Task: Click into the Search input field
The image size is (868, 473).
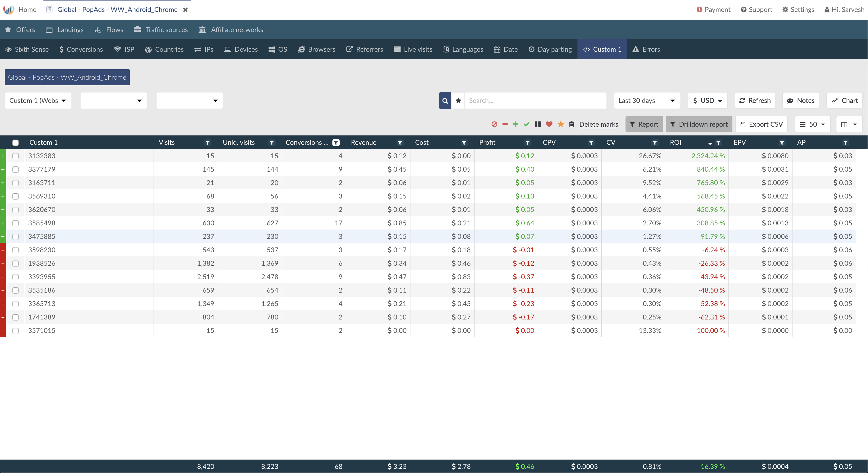Action: click(535, 101)
